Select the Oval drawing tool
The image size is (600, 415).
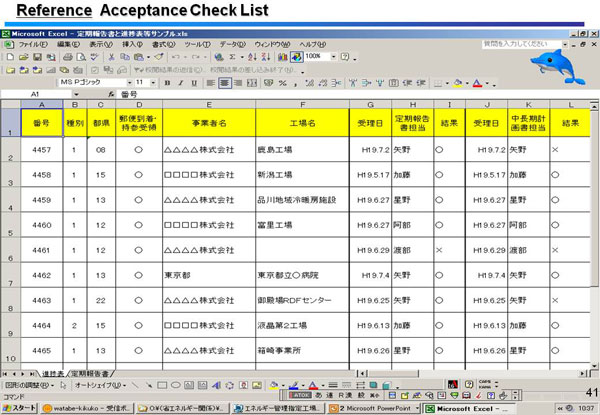(176, 385)
